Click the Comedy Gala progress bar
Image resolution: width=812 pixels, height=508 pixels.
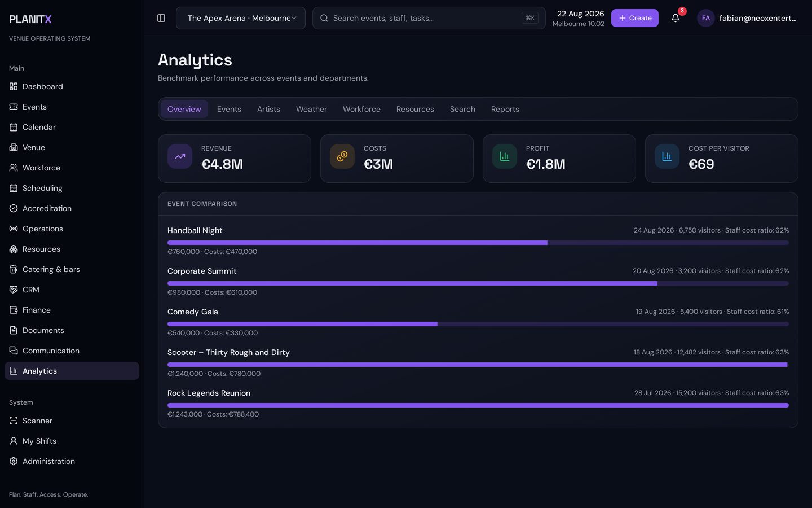(478, 324)
